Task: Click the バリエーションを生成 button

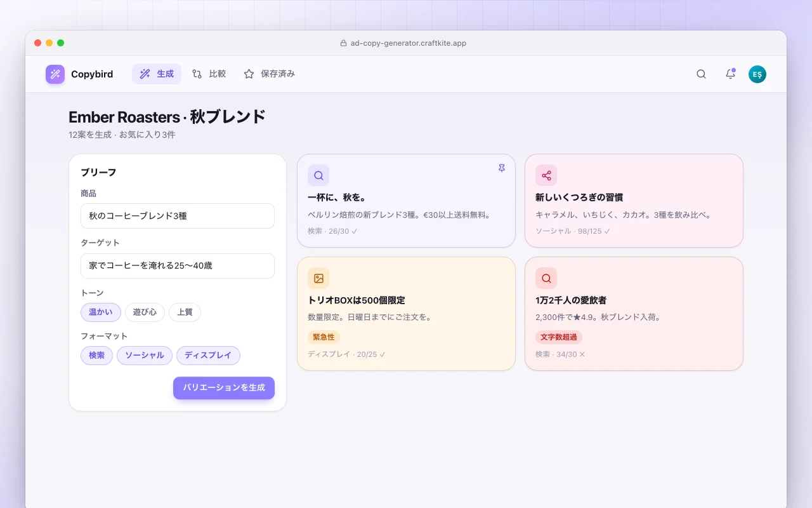Action: (224, 388)
